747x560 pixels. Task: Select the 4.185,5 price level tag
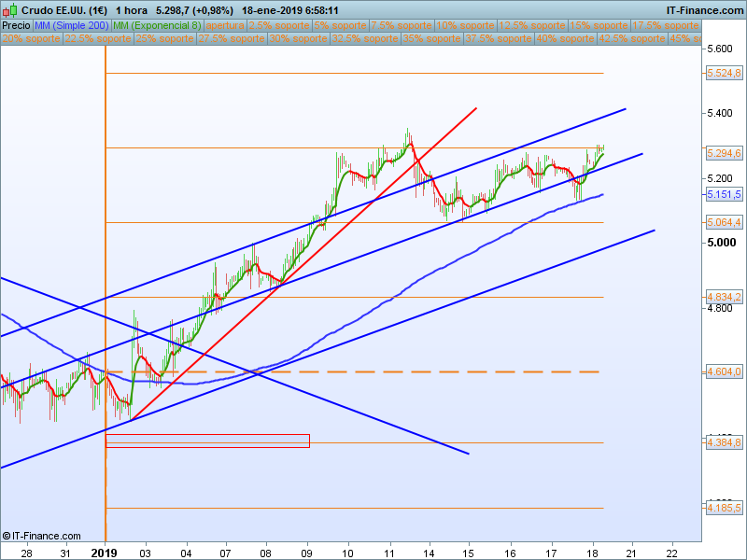pyautogui.click(x=725, y=508)
